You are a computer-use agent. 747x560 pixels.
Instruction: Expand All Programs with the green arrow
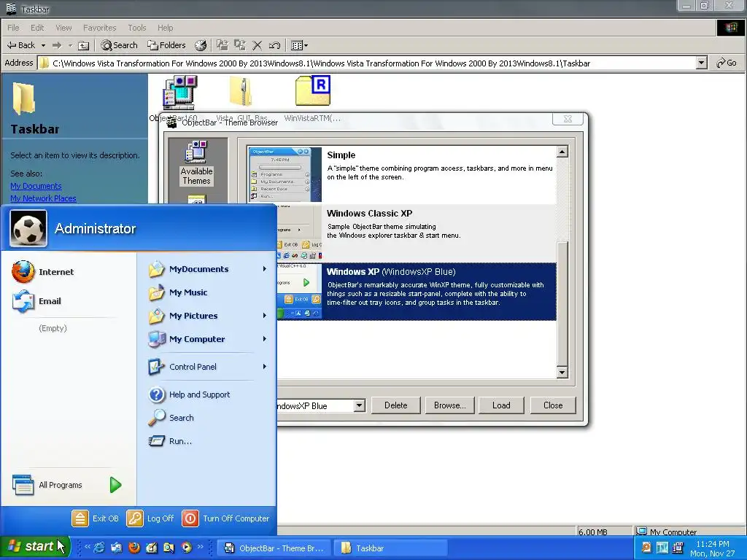115,485
